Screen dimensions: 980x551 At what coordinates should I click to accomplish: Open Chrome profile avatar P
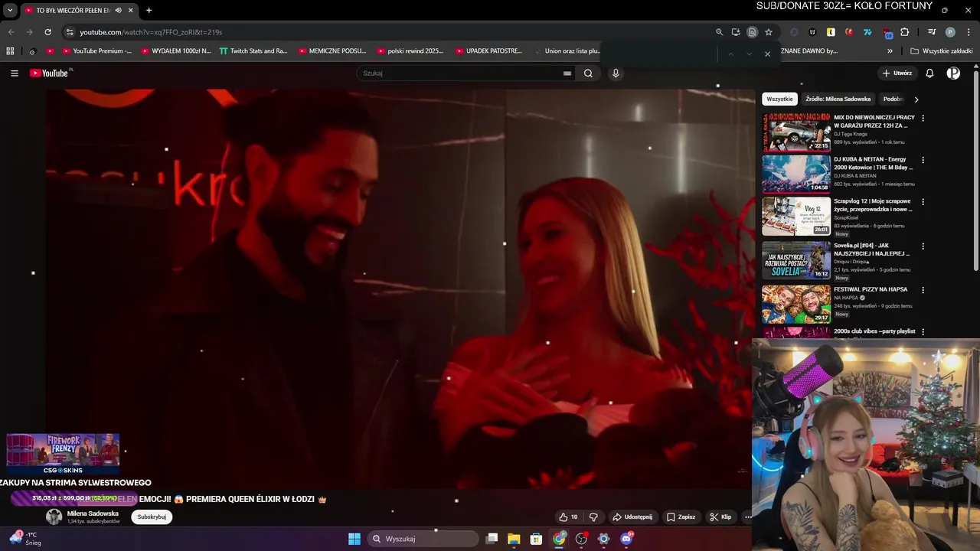click(x=950, y=32)
